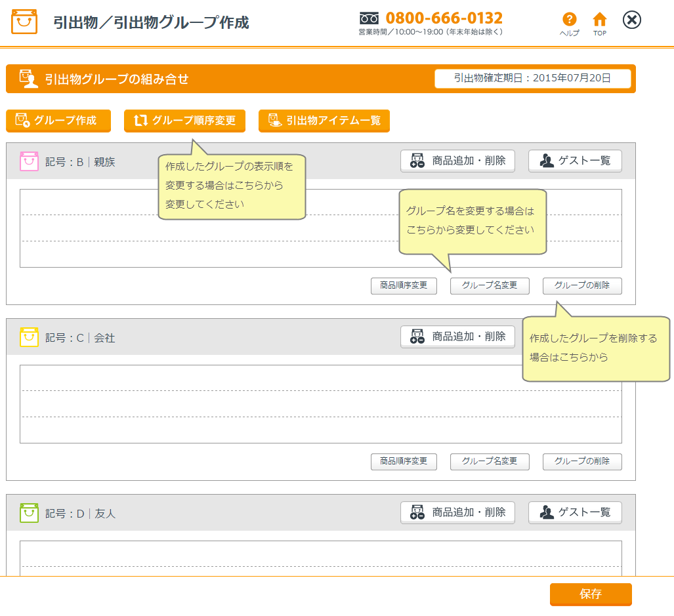The width and height of the screenshot is (674, 616).
Task: Click グループ名変更 in group C
Action: click(489, 461)
